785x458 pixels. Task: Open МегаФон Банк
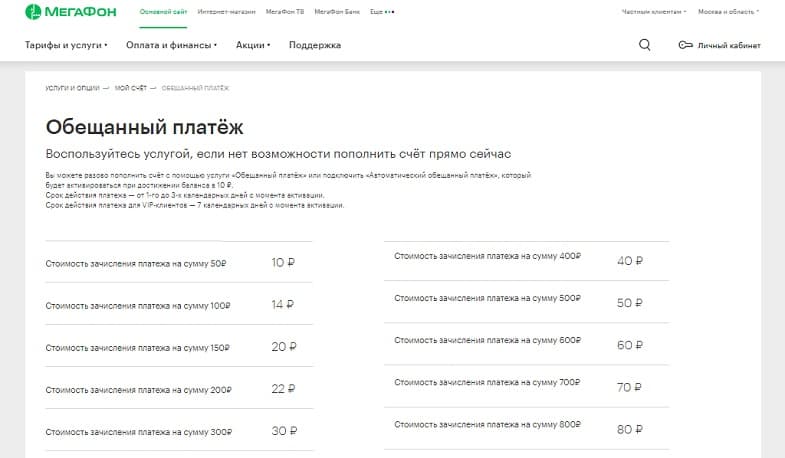(337, 12)
